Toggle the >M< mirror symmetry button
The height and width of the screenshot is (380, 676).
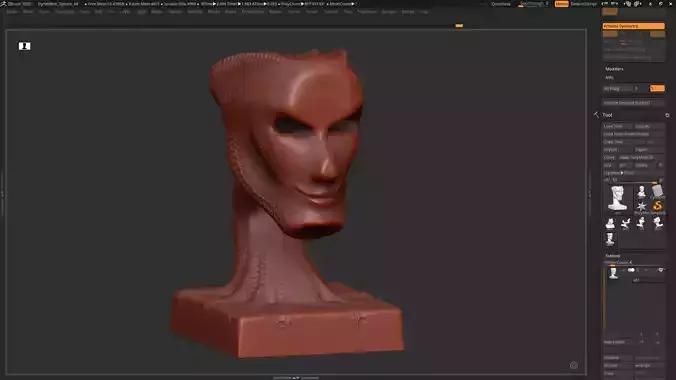tap(657, 34)
